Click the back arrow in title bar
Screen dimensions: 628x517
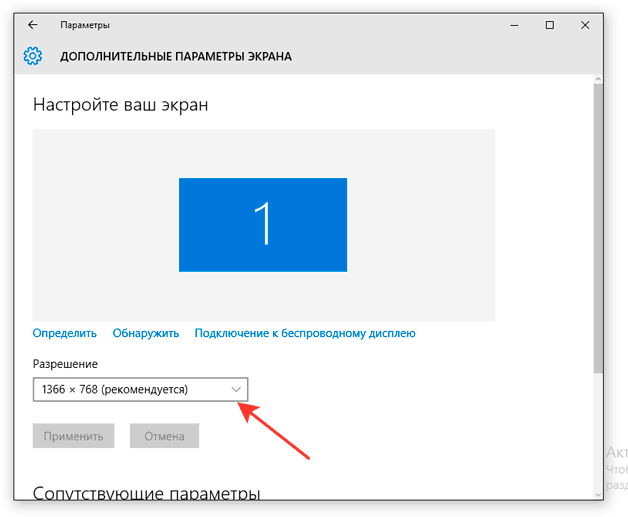33,25
